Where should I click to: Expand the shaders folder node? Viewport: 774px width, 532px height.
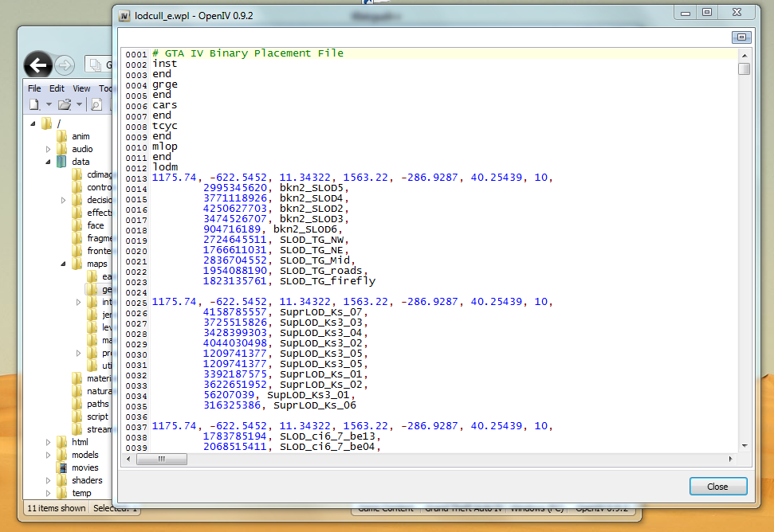[x=48, y=480]
